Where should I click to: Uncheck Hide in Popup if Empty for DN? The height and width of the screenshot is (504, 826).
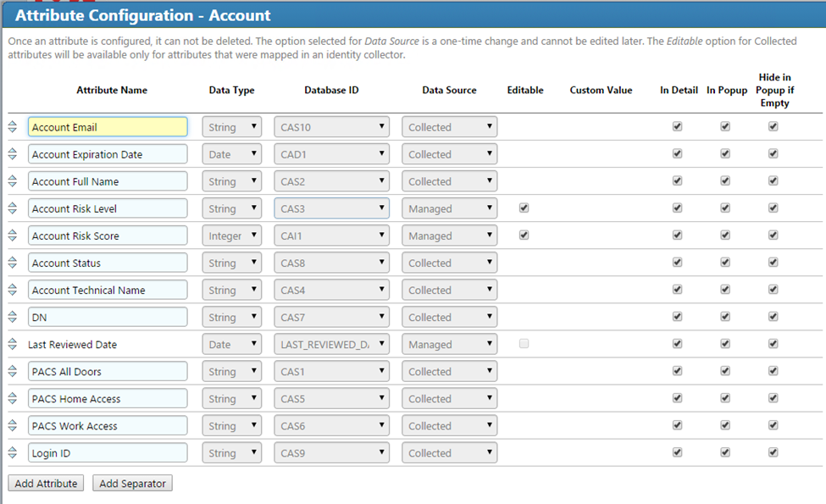[773, 316]
